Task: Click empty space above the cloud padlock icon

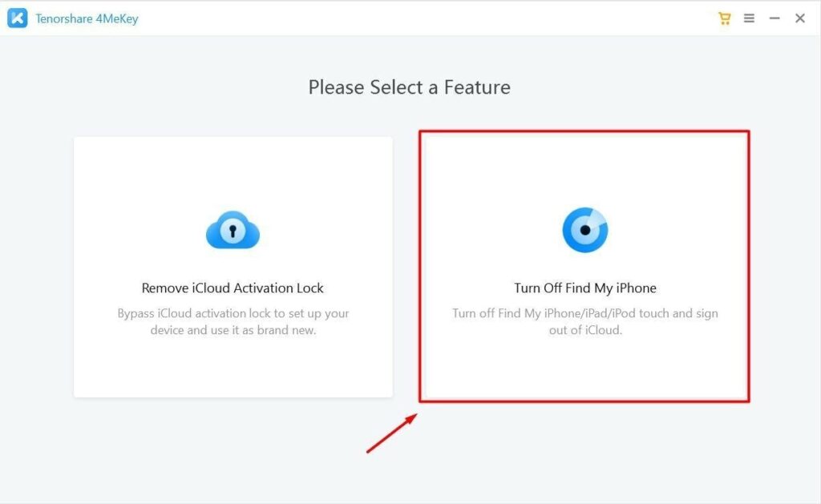Action: 233,173
